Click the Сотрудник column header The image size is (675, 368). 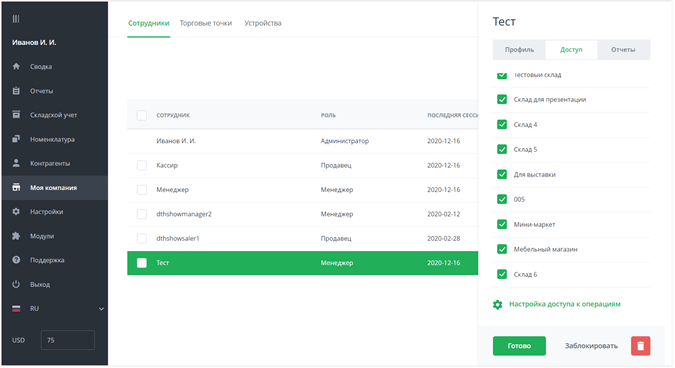click(x=173, y=115)
